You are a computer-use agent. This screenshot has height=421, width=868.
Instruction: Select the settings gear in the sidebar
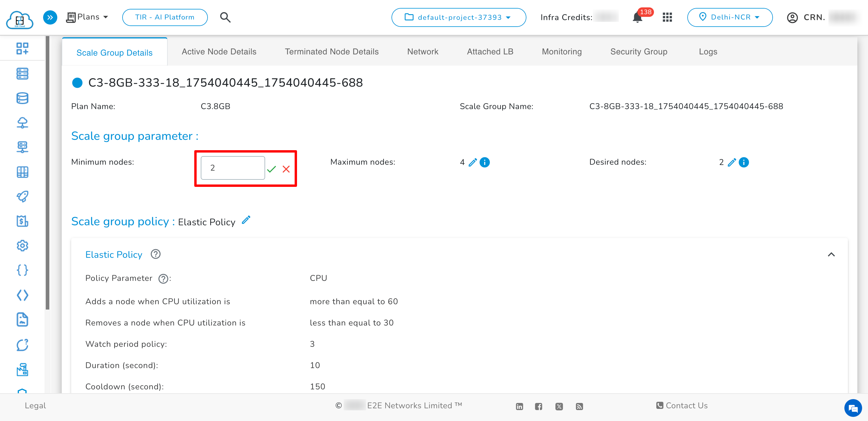(x=22, y=246)
